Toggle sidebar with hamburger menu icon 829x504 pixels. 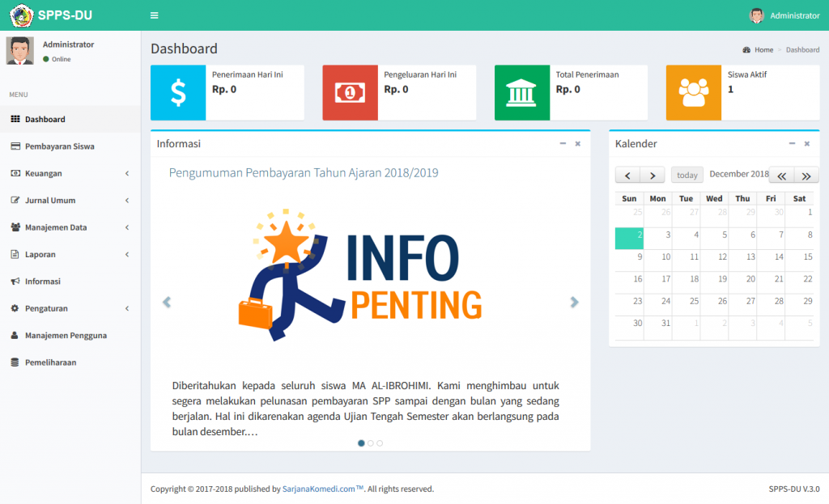click(x=155, y=15)
